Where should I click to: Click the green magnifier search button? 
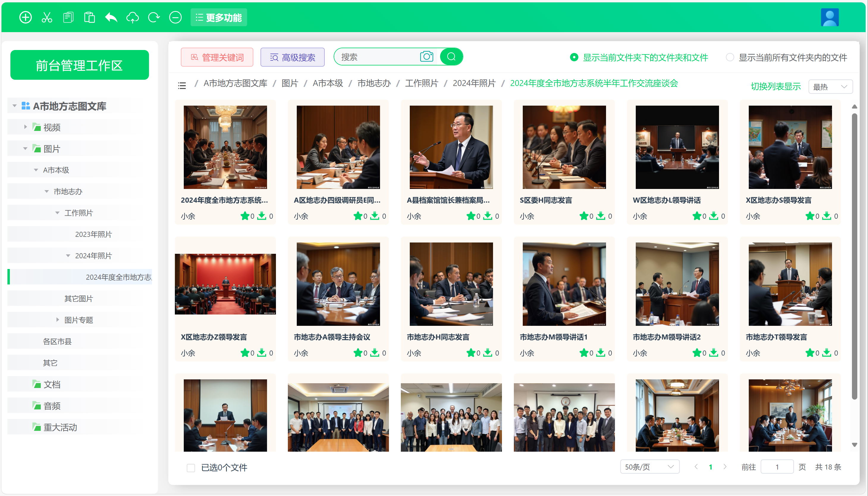pos(451,57)
